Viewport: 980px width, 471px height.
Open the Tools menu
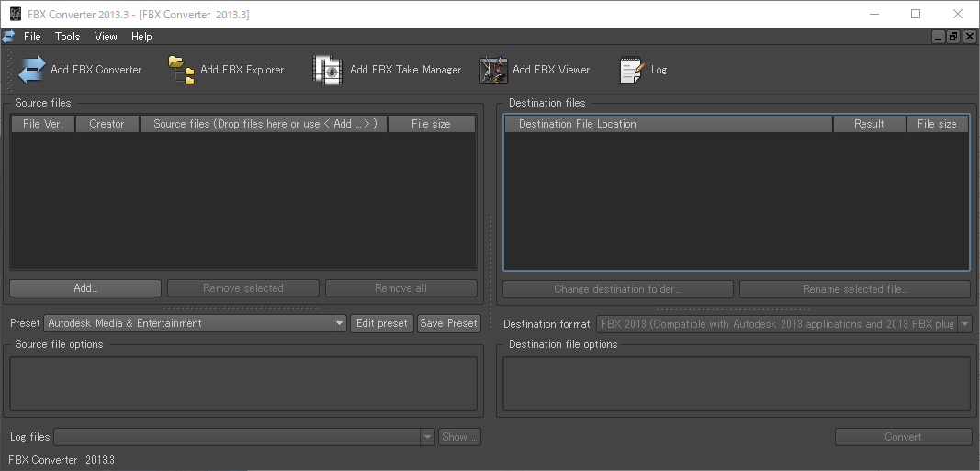point(67,37)
